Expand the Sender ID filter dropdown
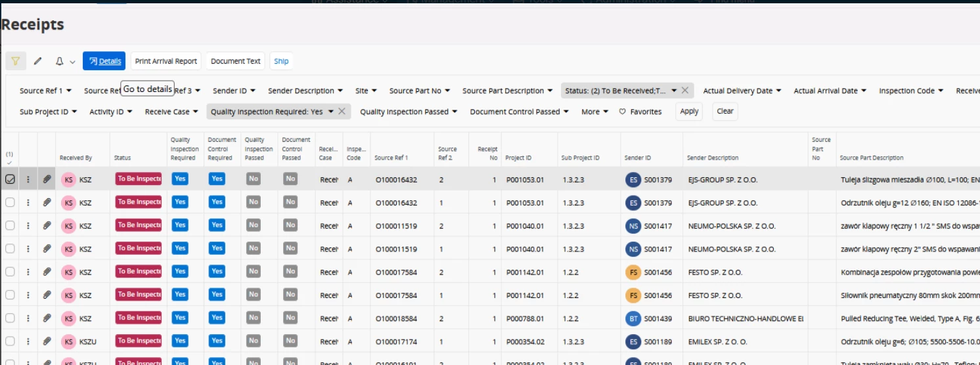This screenshot has height=365, width=980. pyautogui.click(x=234, y=91)
